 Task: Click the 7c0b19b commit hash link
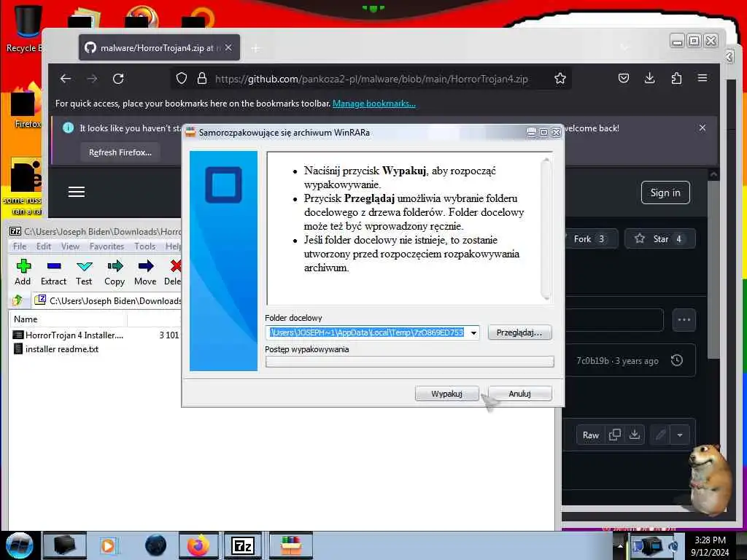592,361
